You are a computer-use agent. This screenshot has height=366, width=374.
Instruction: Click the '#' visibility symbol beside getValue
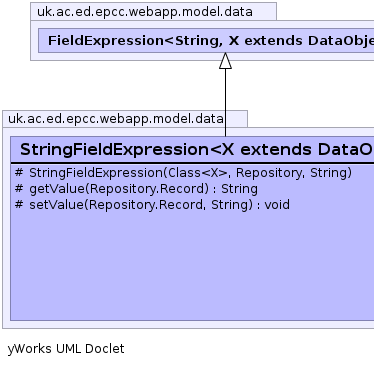point(19,189)
